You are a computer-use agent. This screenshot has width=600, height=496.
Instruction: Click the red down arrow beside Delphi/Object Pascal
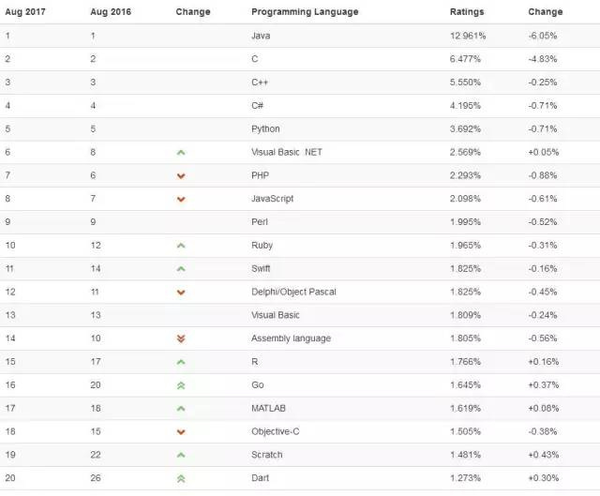tap(181, 292)
